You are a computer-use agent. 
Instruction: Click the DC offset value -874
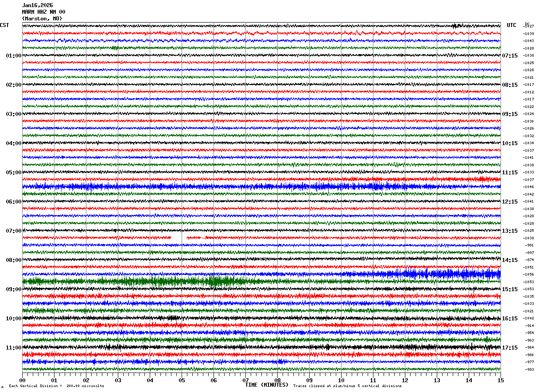[529, 260]
